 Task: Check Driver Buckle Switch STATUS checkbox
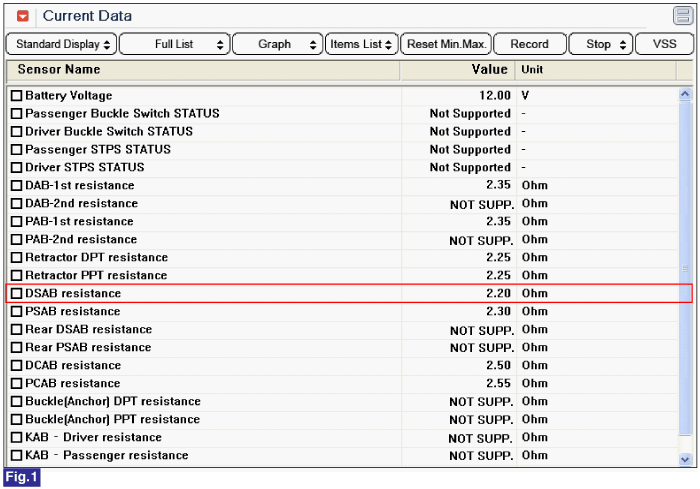tap(17, 132)
